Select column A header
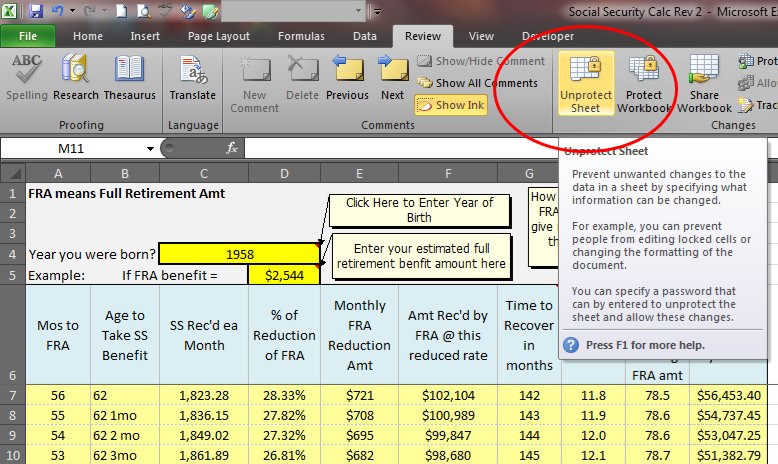Viewport: 778px width, 464px height. 58,173
